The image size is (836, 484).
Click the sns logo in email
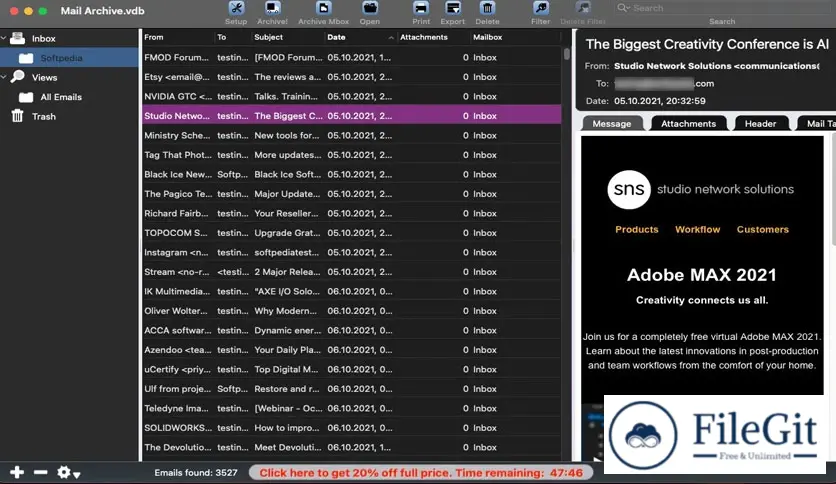coord(629,189)
